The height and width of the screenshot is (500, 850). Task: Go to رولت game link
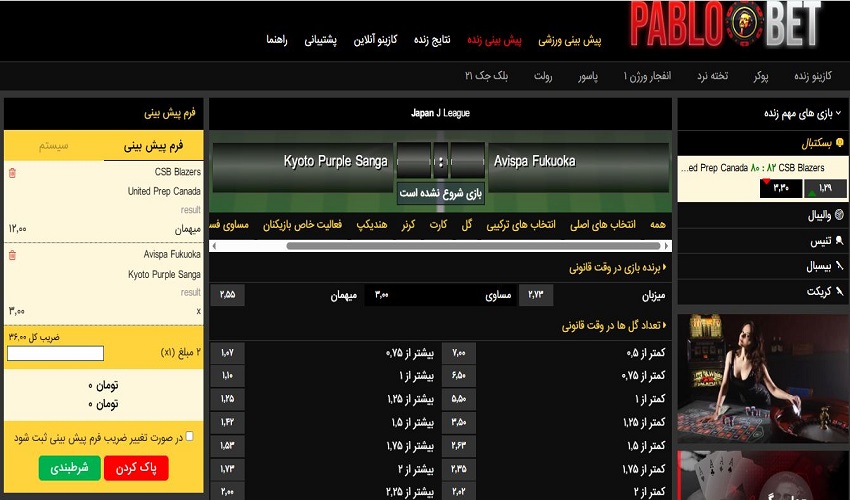[543, 76]
